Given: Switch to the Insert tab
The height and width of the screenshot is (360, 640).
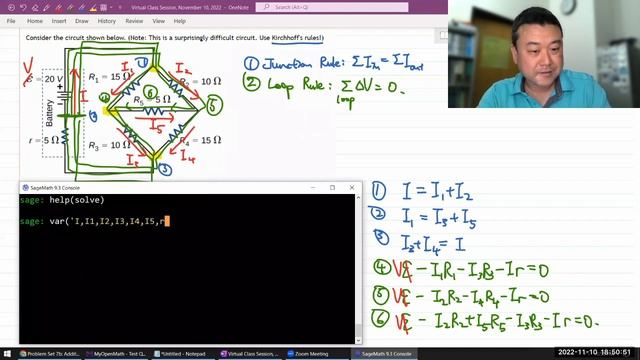Looking at the screenshot, I should pos(59,21).
